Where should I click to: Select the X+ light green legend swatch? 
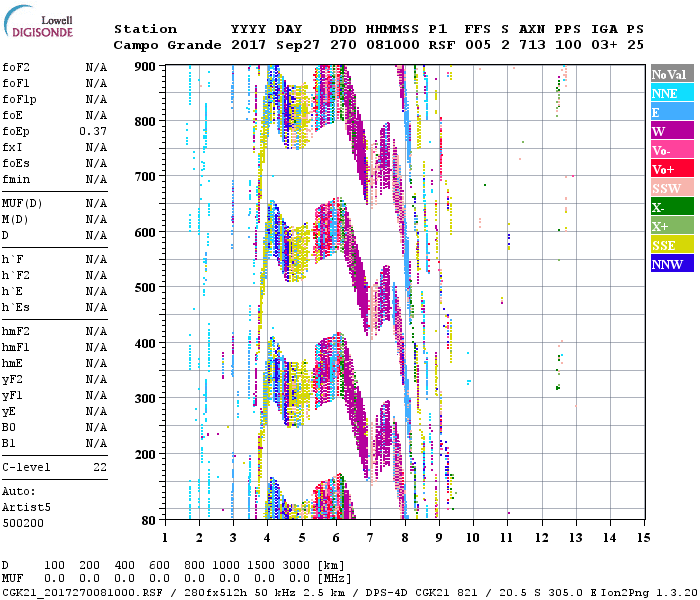(672, 226)
